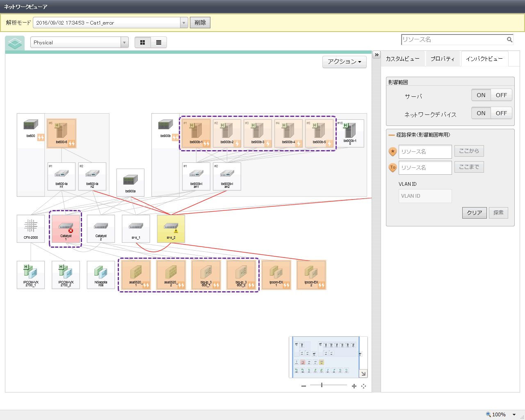Click the bx900b chassis icon
Screen dimensions: 525x420
[165, 125]
